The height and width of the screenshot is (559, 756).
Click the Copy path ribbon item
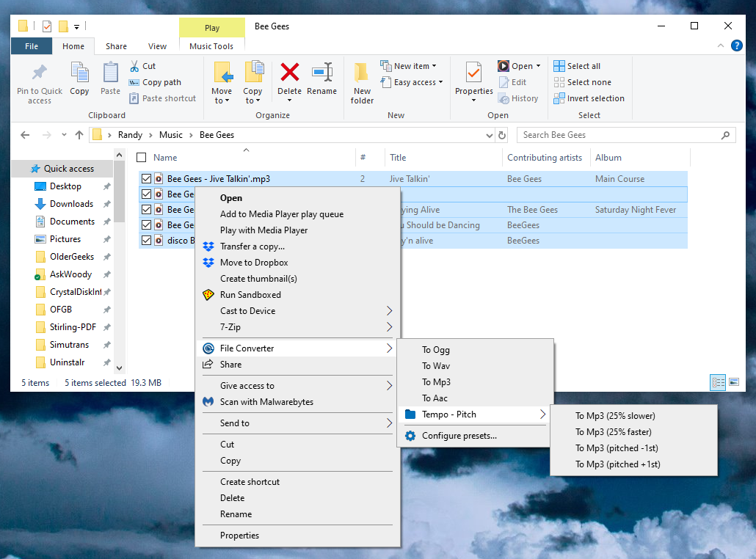156,82
